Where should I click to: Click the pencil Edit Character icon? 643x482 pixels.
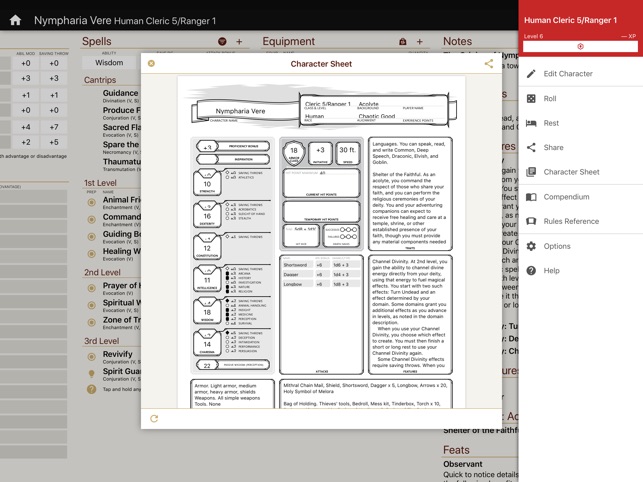[x=531, y=74]
